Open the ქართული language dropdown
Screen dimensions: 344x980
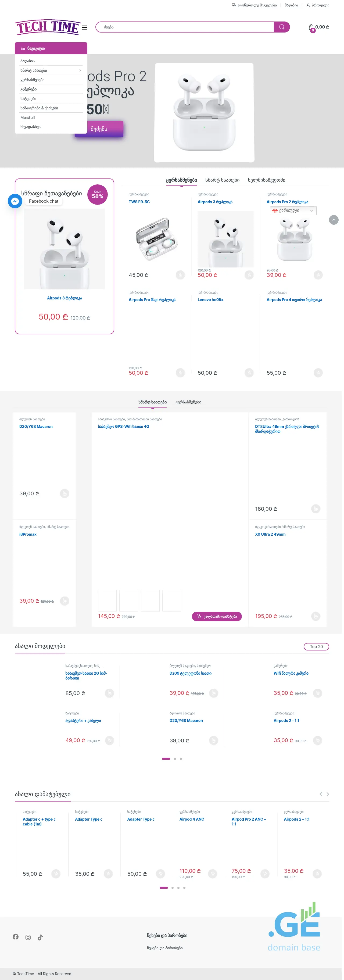click(x=293, y=210)
